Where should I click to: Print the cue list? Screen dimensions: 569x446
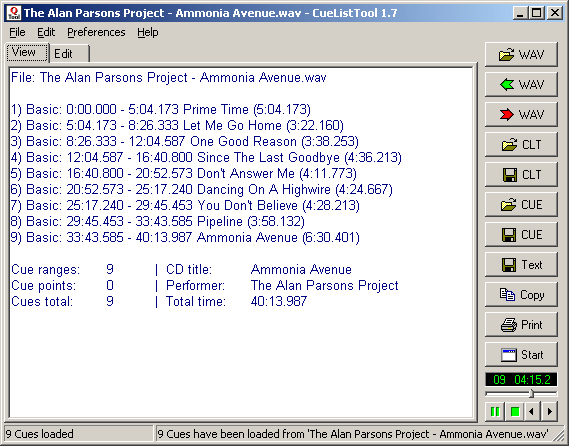[x=521, y=325]
